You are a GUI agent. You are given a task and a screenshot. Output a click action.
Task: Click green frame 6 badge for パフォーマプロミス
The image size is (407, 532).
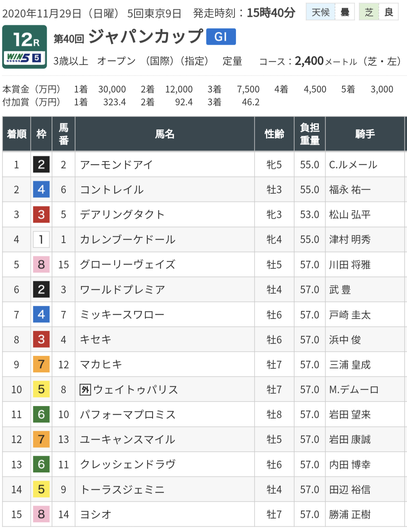41,414
